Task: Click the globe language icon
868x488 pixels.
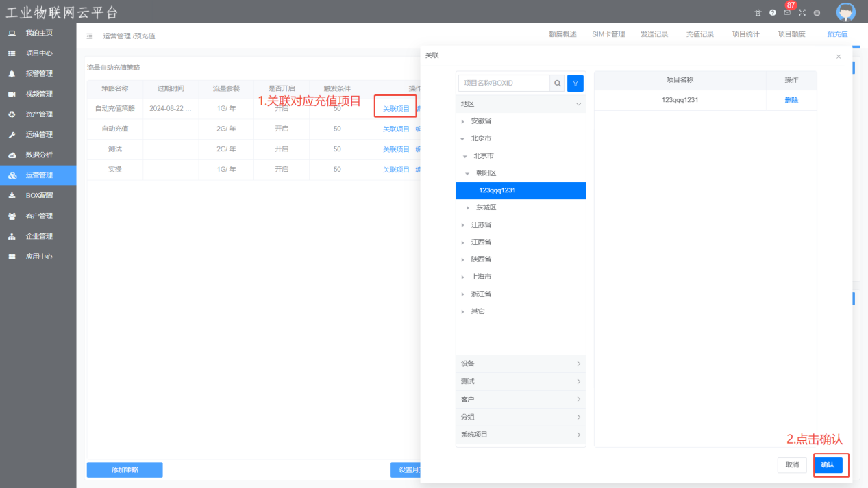Action: point(817,13)
